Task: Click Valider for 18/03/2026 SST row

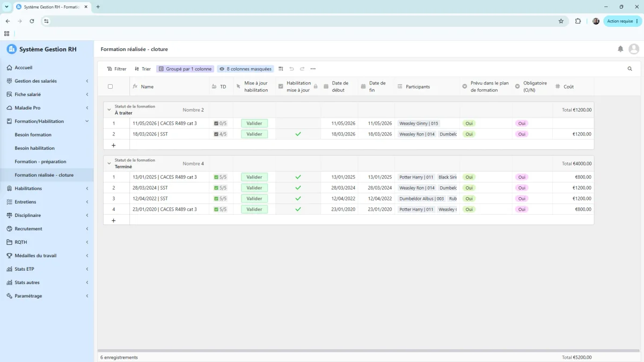Action: 254,134
